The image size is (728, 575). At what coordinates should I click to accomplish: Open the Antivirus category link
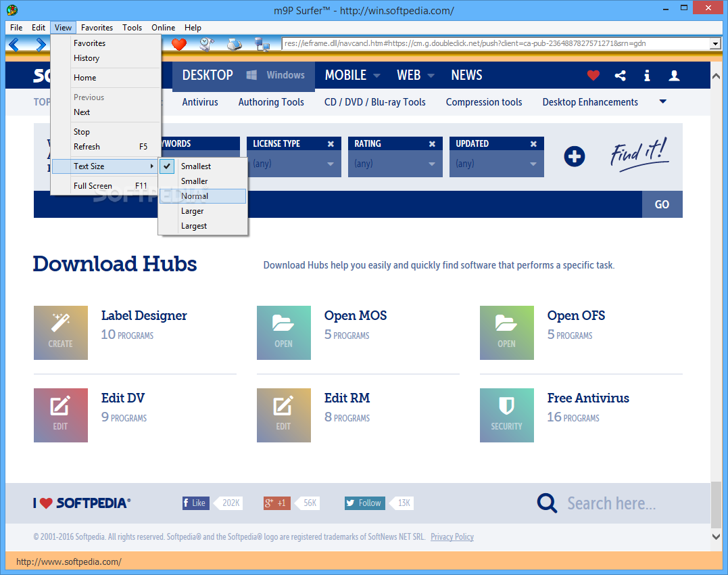point(200,102)
